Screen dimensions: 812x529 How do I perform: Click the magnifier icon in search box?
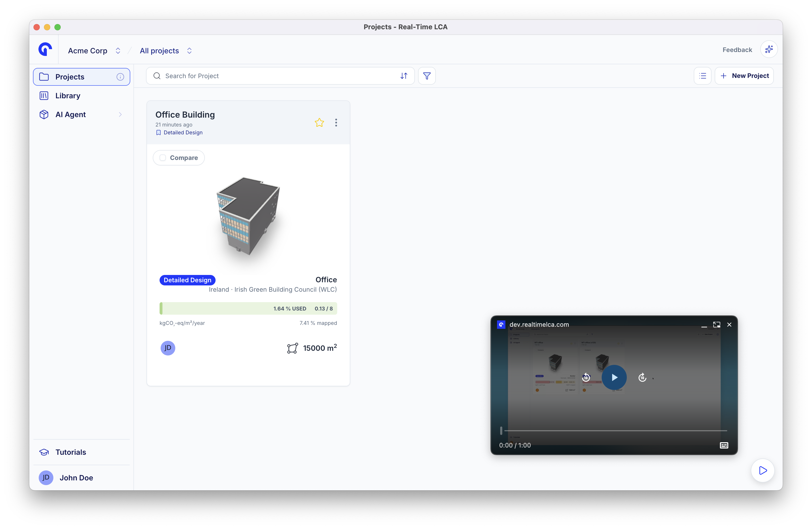tap(157, 76)
